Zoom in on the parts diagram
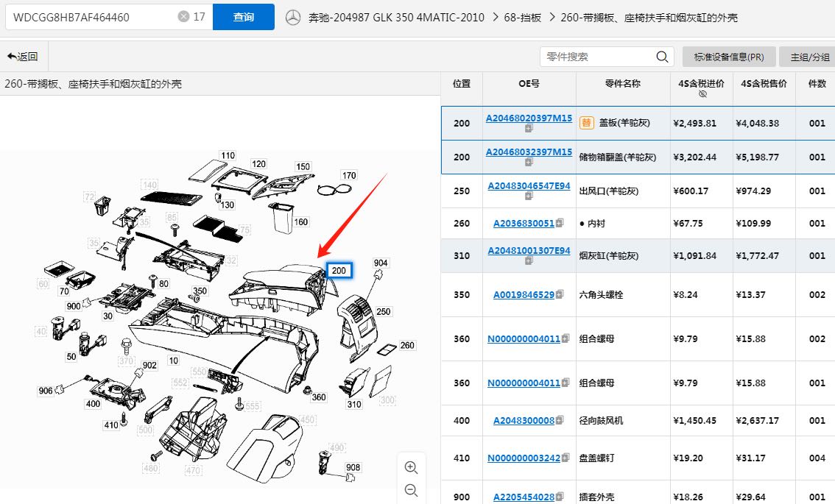This screenshot has width=835, height=504. (x=411, y=467)
